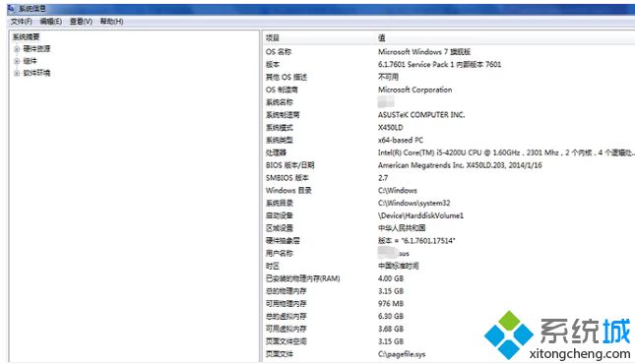
Task: Select the 处理器 row label
Action: (276, 152)
